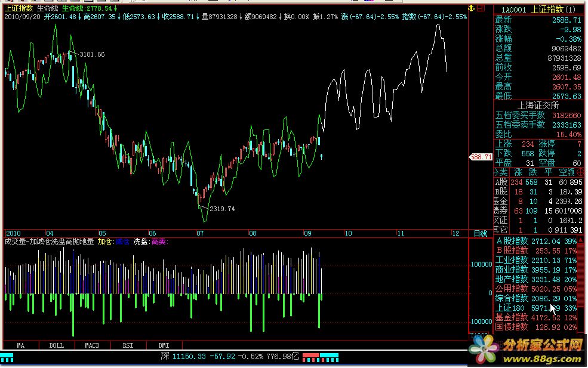Click the 基金 row in category table
This screenshot has width=588, height=368.
coord(538,201)
